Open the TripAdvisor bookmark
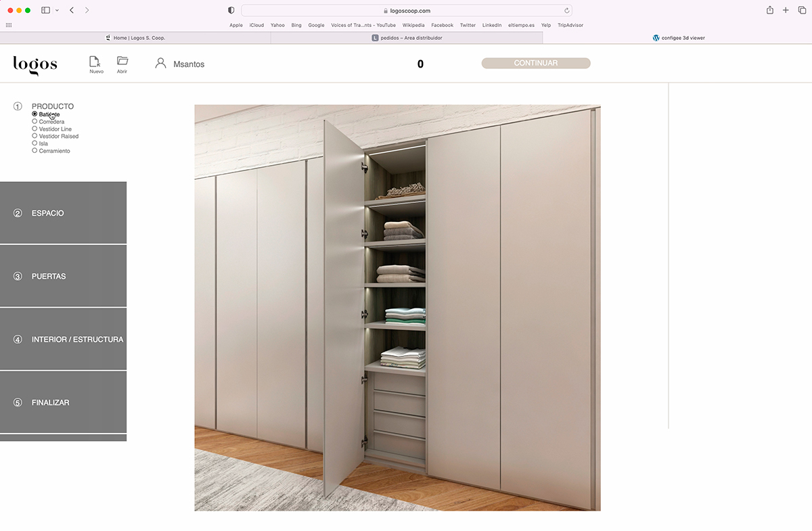 (570, 25)
